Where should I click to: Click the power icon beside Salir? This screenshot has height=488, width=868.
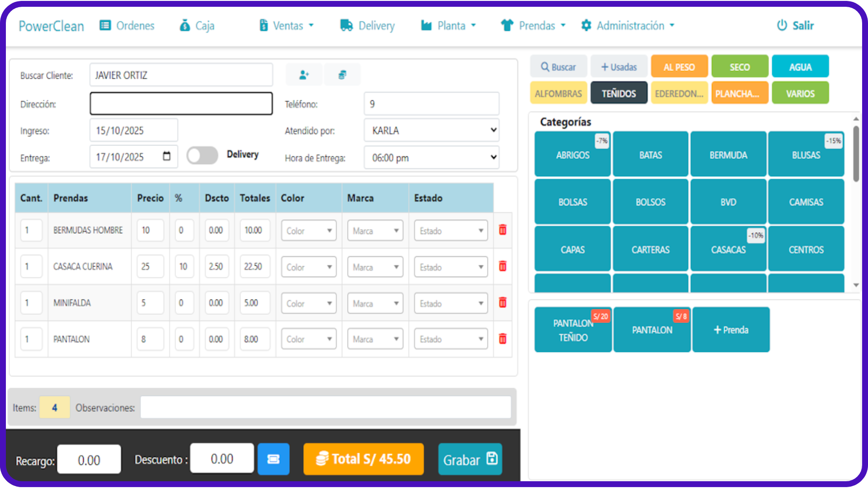point(782,25)
